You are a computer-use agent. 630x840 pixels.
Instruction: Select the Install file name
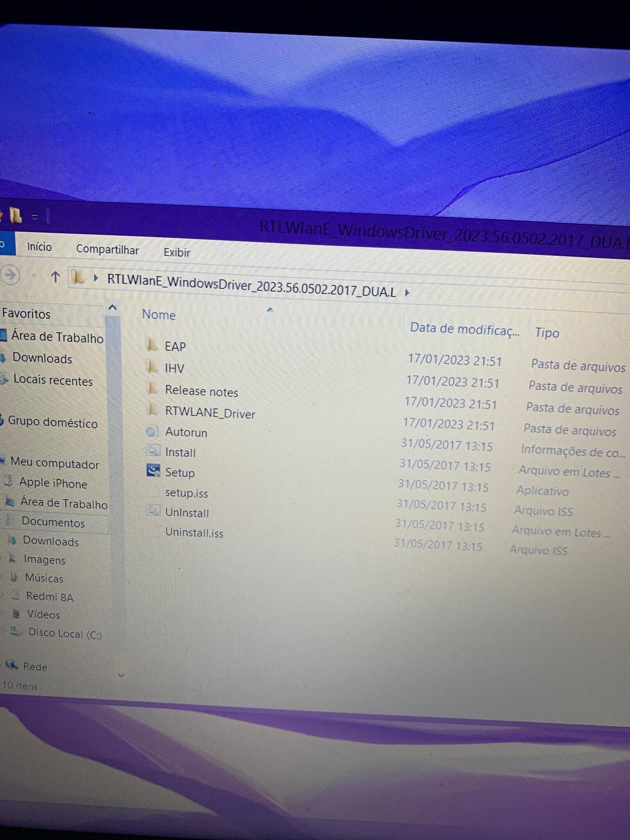click(x=180, y=452)
